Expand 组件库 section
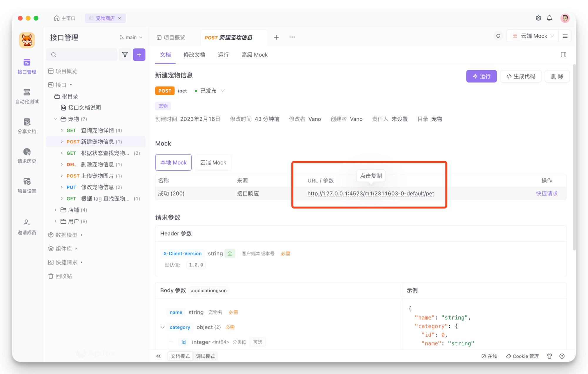588x374 pixels. (x=76, y=249)
